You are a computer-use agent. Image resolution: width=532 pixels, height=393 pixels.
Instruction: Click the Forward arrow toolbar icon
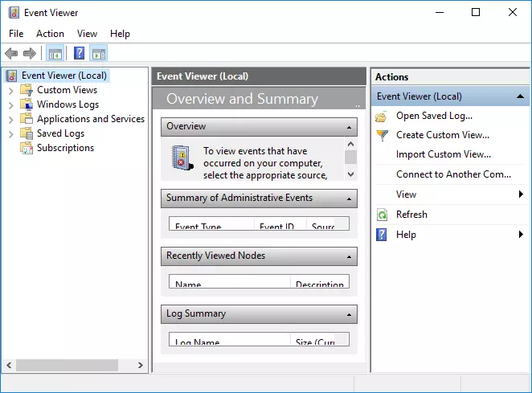click(30, 54)
